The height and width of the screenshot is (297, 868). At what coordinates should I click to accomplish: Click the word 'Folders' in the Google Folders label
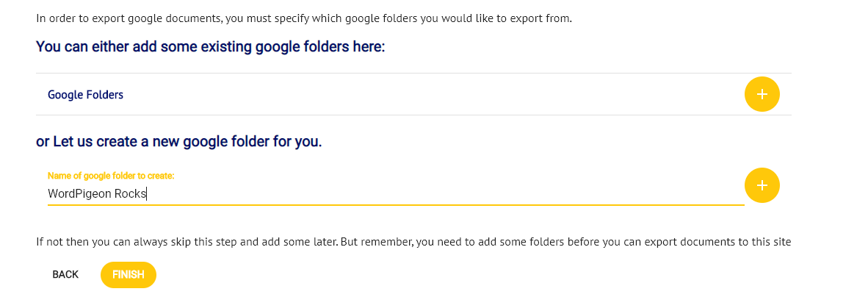pyautogui.click(x=105, y=95)
